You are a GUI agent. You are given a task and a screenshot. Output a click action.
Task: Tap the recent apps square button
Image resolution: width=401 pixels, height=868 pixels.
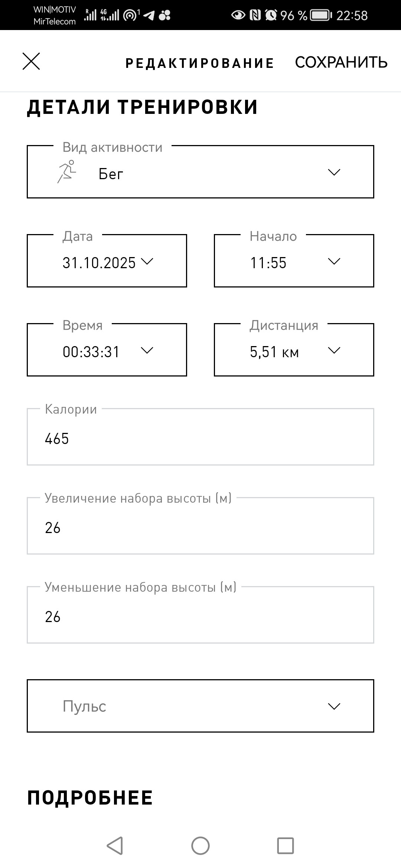coord(286,846)
